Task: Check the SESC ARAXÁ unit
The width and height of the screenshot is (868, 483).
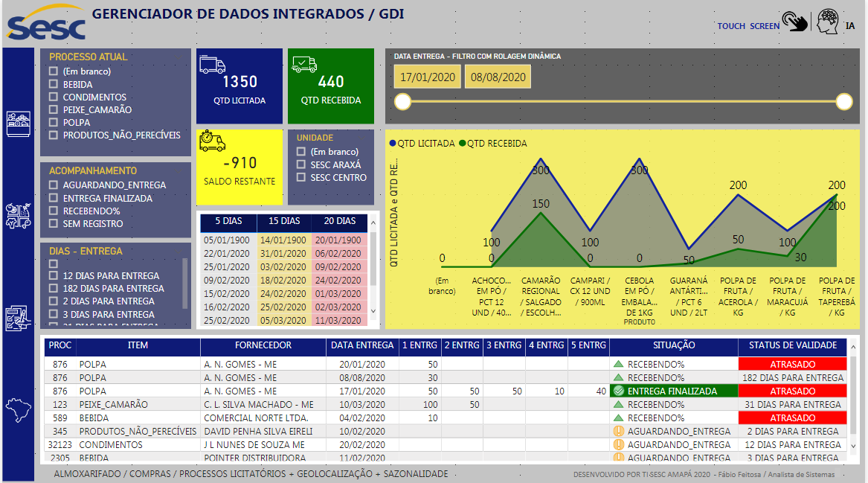Action: 301,164
